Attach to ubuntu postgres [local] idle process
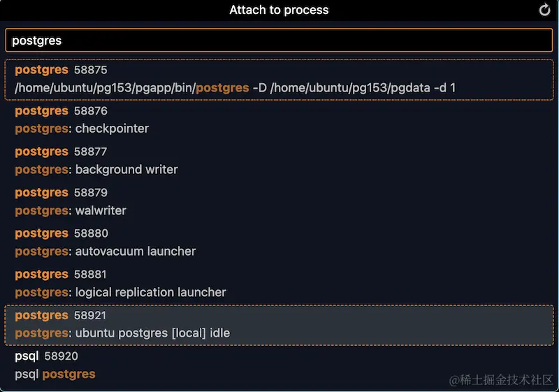This screenshot has height=392, width=559. pyautogui.click(x=279, y=325)
